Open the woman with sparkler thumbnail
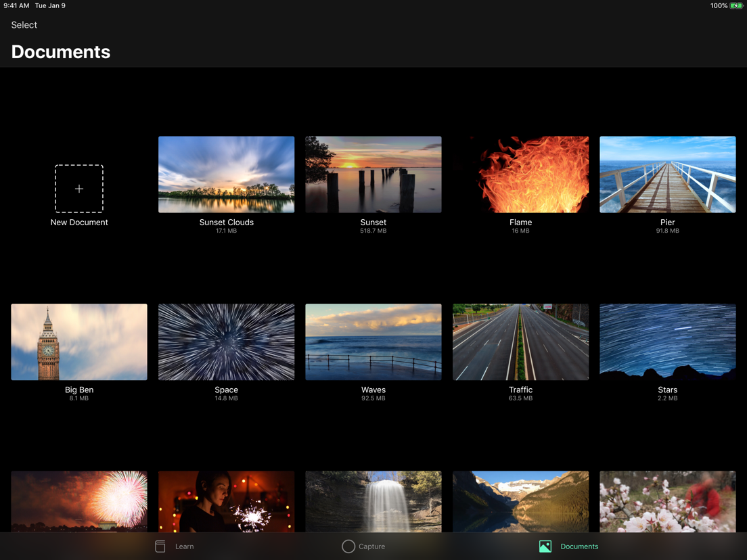The image size is (747, 560). 226,501
